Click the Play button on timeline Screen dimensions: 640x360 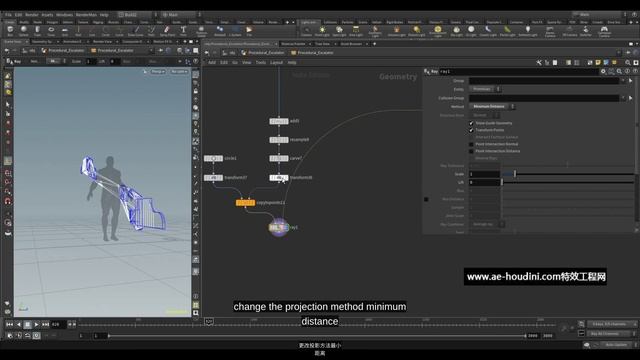(36, 324)
